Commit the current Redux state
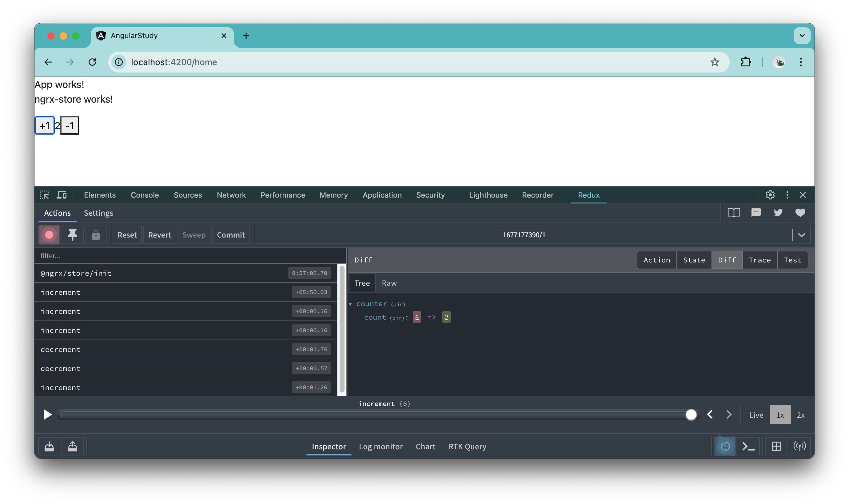Image resolution: width=849 pixels, height=504 pixels. (231, 235)
